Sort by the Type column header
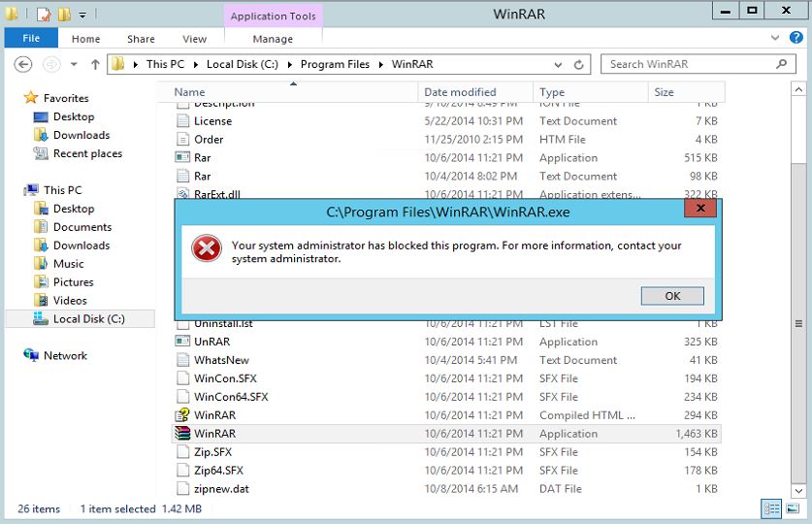 coord(591,92)
